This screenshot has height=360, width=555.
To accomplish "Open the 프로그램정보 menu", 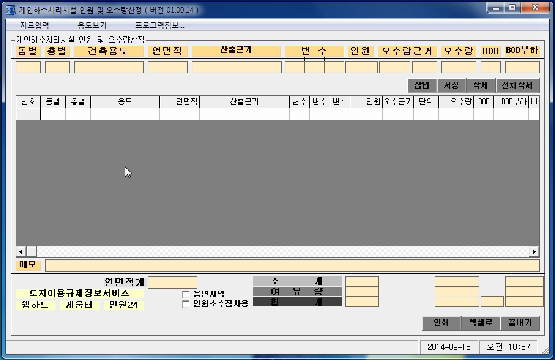I will [x=160, y=25].
